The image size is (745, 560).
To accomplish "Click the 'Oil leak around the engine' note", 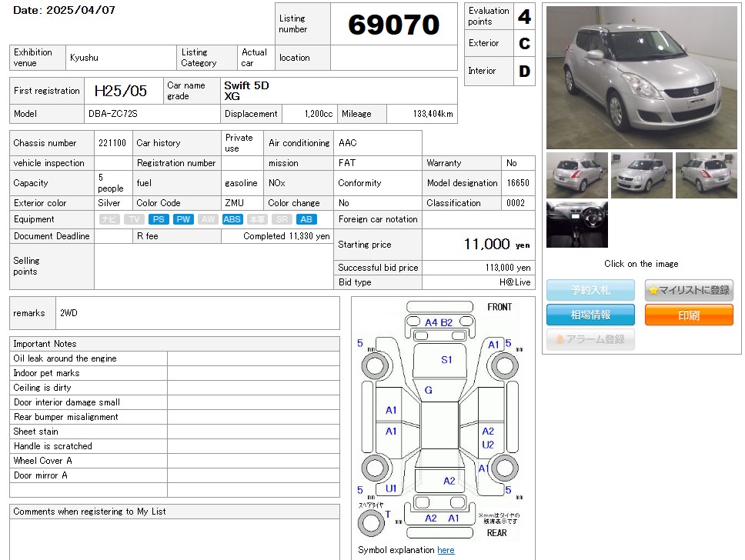I will click(x=65, y=358).
